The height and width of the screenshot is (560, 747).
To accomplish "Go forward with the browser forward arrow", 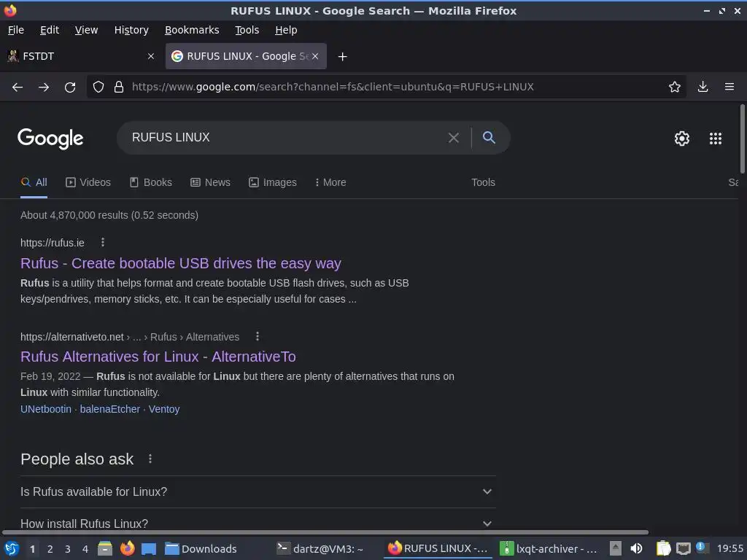I will (44, 87).
